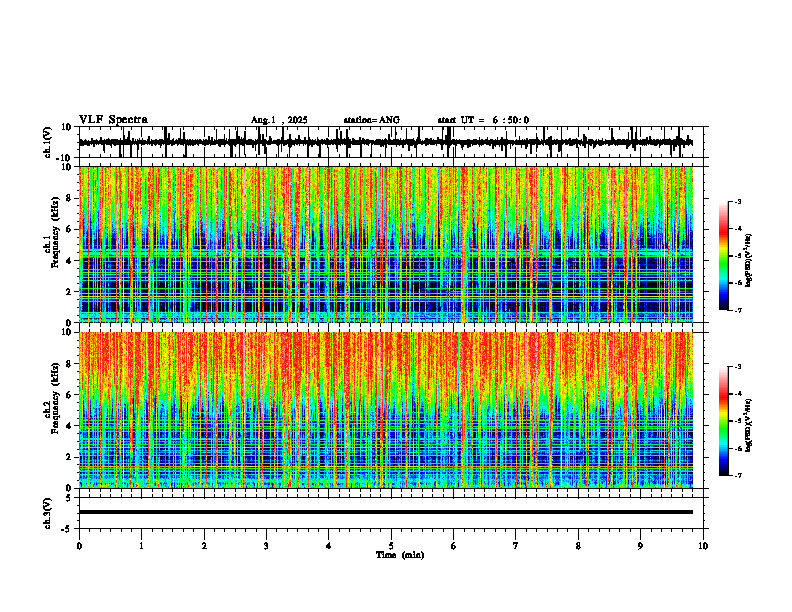Click inside the ch.2 spectrogram plot
This screenshot has height=612, width=792.
coord(386,410)
